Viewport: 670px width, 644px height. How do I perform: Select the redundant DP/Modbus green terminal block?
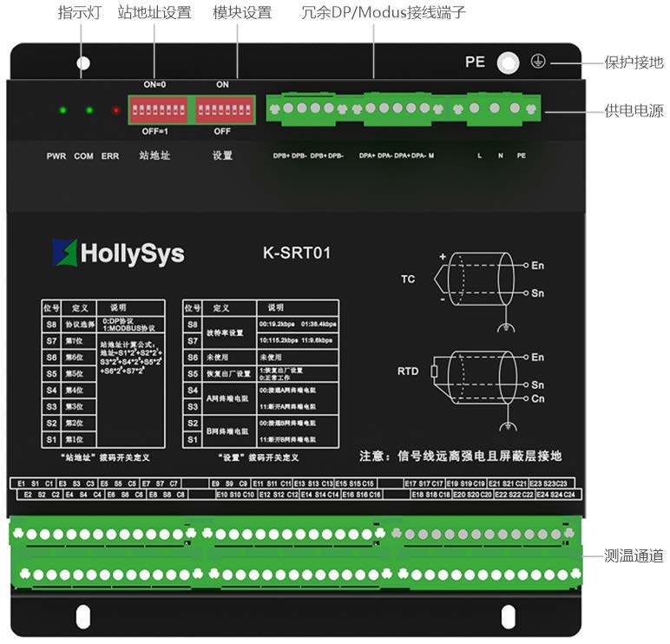click(x=355, y=109)
